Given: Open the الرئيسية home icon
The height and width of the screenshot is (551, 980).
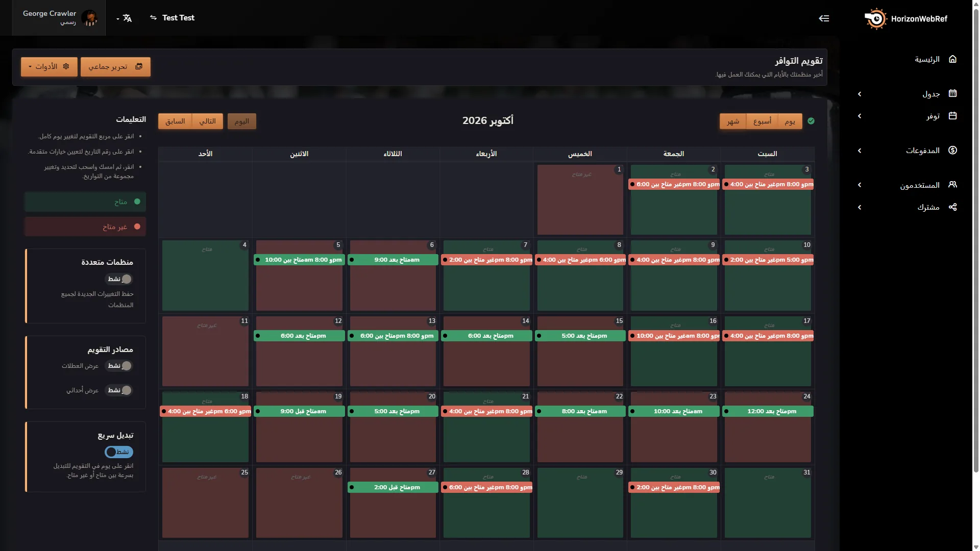Looking at the screenshot, I should [x=952, y=59].
